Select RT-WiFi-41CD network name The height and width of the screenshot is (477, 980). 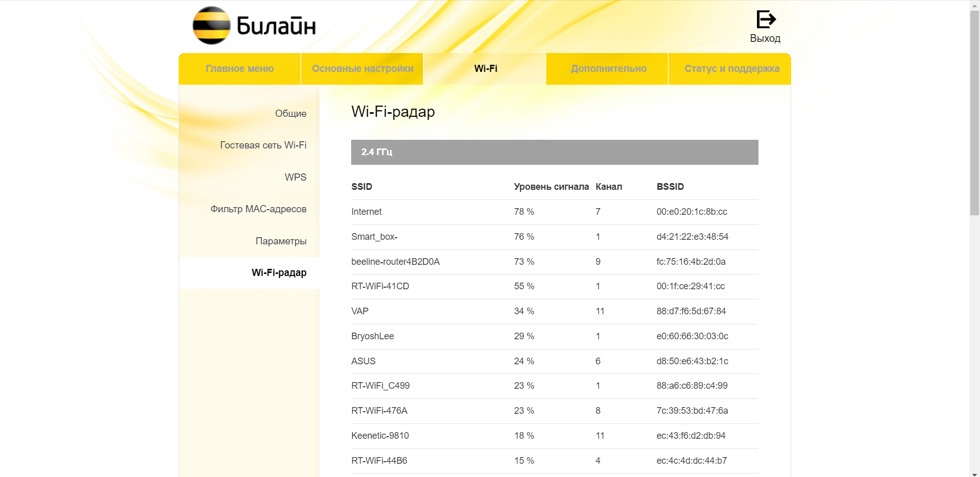pos(380,286)
